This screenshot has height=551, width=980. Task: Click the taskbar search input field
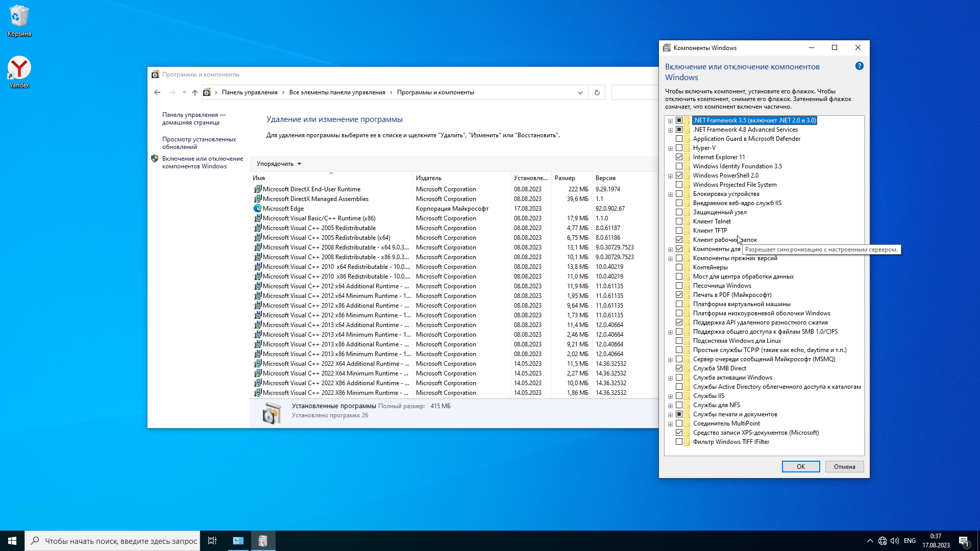click(x=120, y=541)
